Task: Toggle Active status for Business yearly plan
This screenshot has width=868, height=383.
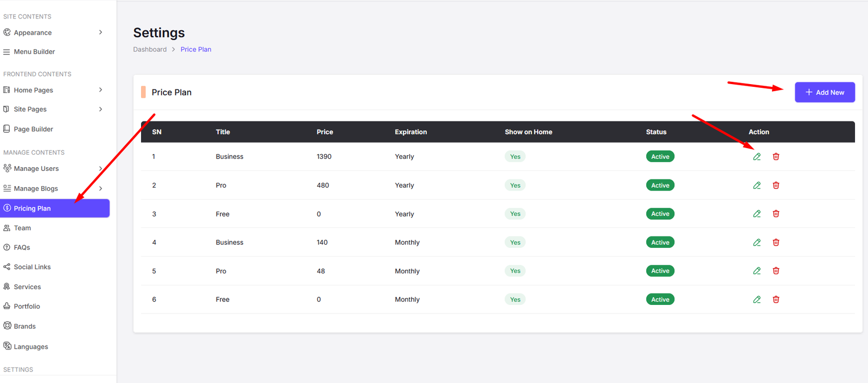Action: coord(660,157)
